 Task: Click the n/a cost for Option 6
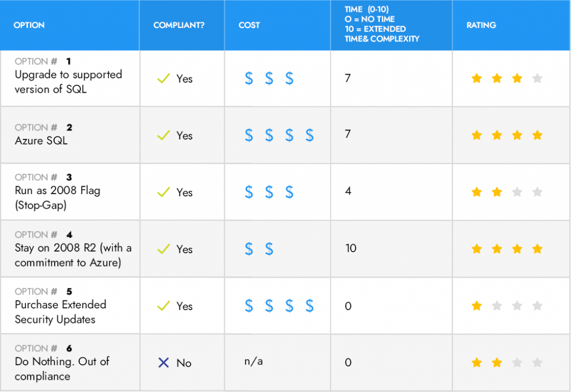click(253, 361)
